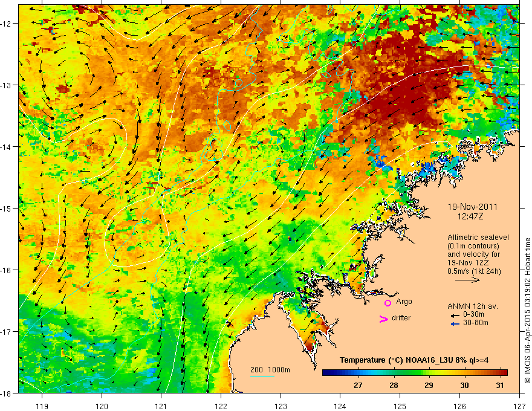This screenshot has width=532, height=411.
Task: Click the '0-30m' depth label
Action: coord(473,314)
